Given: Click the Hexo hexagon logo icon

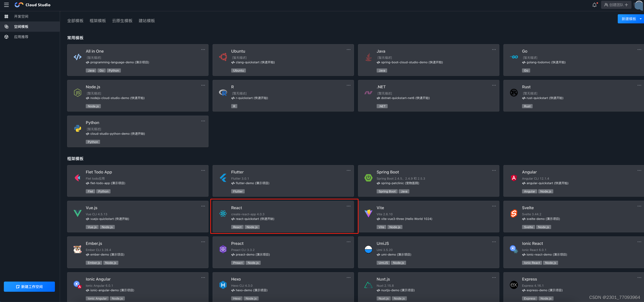Looking at the screenshot, I should [223, 285].
